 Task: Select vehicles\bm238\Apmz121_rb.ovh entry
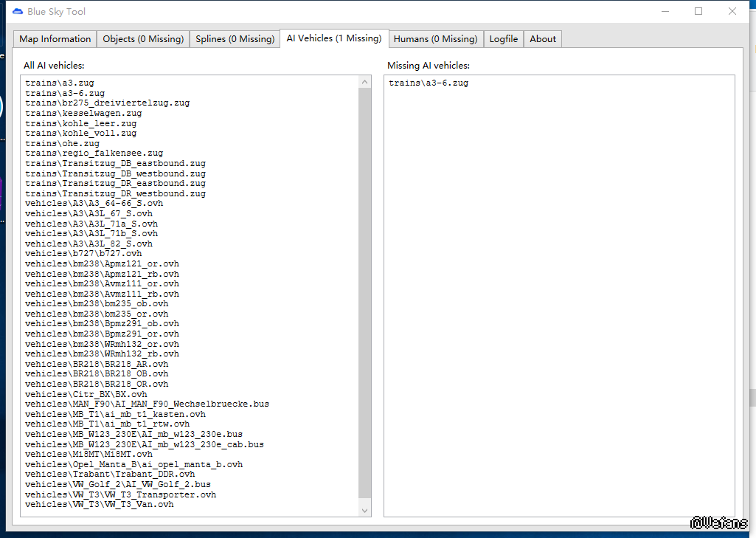(103, 274)
